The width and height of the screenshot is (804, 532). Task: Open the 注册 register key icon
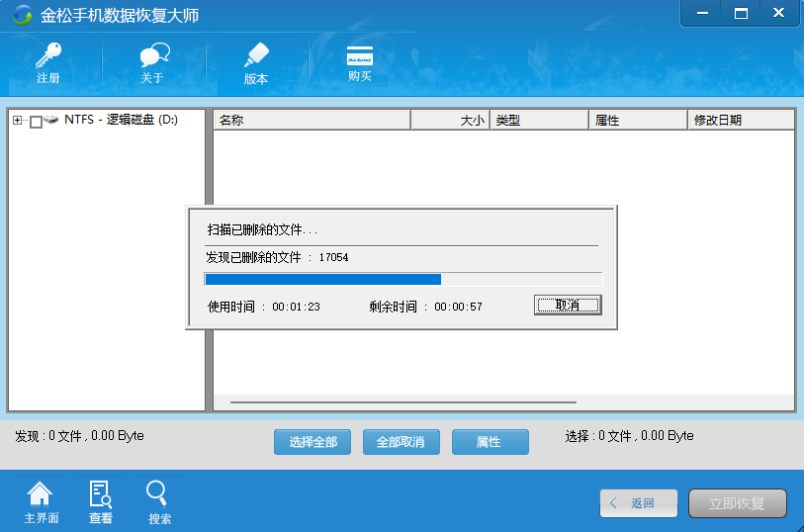[48, 62]
